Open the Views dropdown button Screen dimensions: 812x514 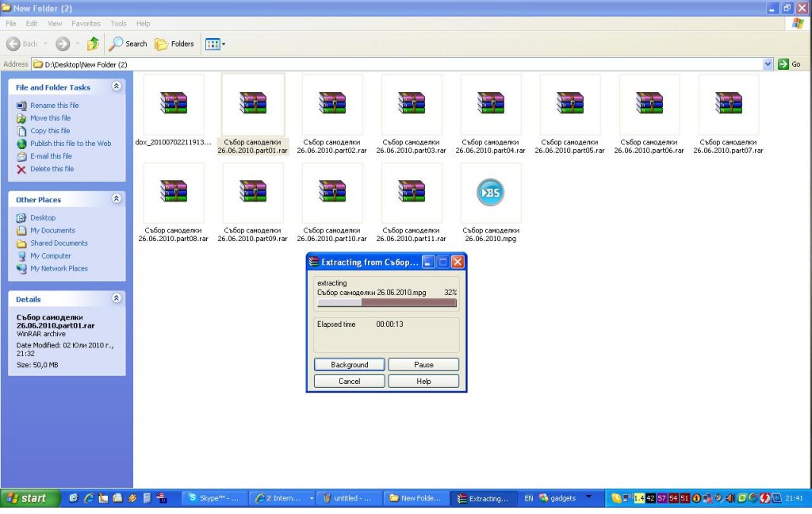point(216,44)
